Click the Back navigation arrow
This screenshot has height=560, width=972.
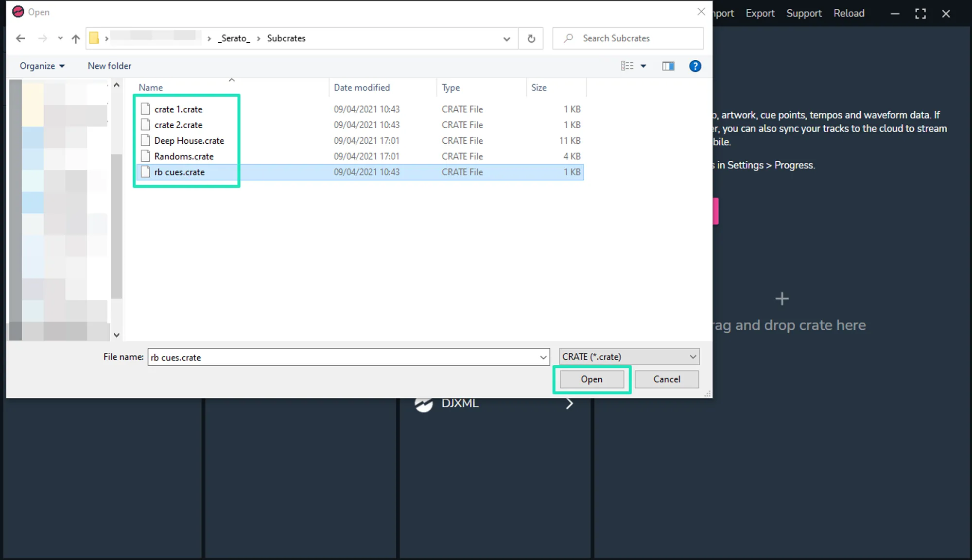(20, 38)
